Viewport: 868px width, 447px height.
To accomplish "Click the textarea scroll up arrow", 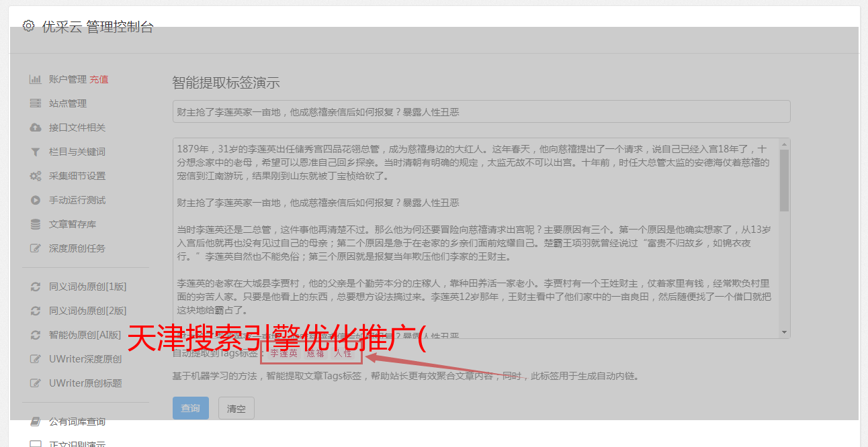I will click(x=784, y=144).
